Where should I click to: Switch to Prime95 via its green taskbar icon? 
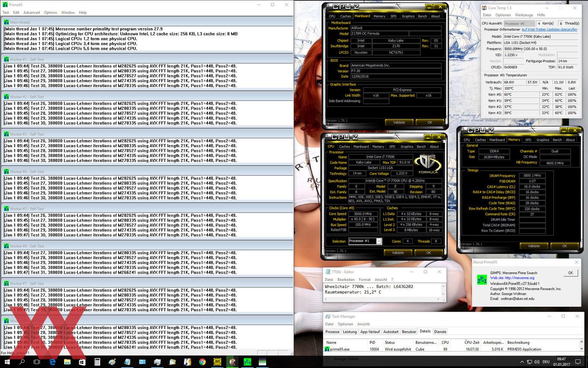[x=247, y=362]
